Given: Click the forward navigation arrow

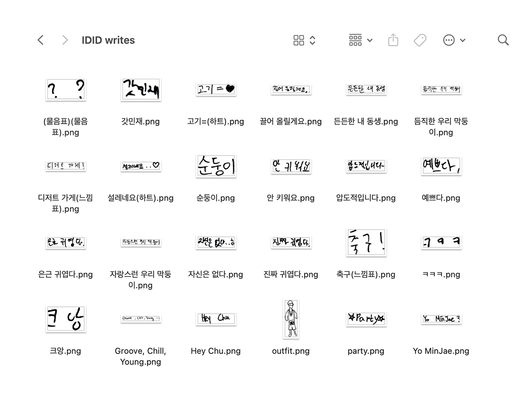Looking at the screenshot, I should [x=65, y=40].
